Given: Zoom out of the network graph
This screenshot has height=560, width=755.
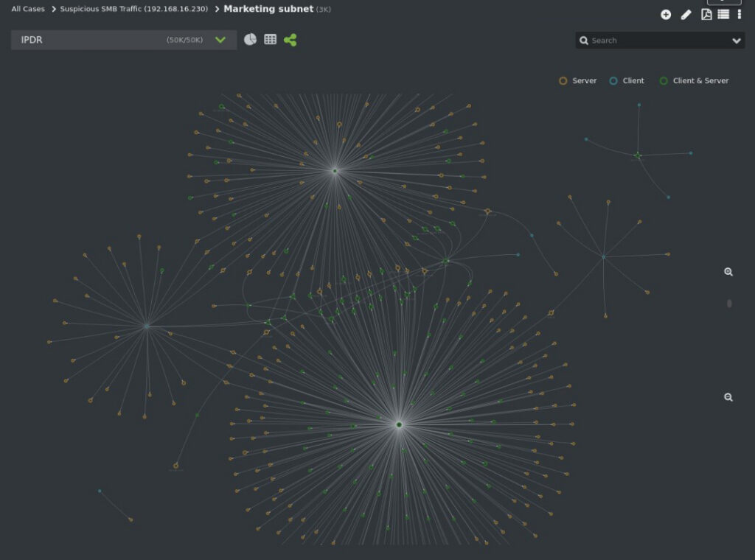Looking at the screenshot, I should tap(728, 397).
